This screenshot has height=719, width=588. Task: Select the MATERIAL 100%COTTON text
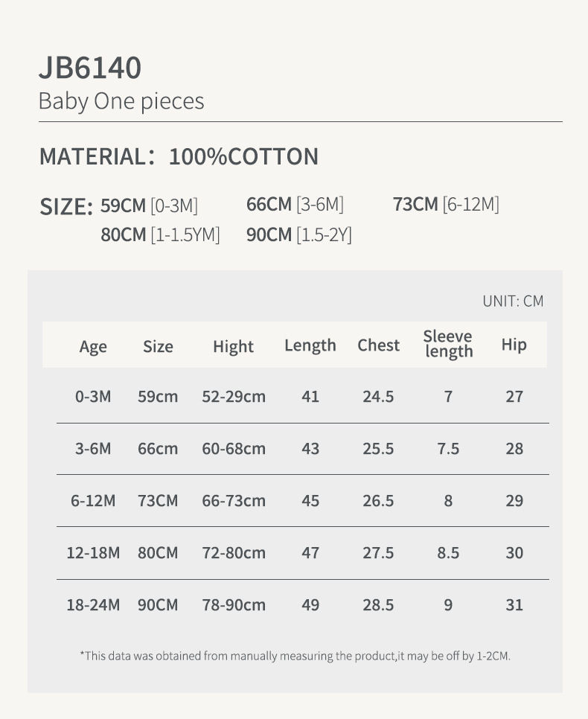[179, 156]
